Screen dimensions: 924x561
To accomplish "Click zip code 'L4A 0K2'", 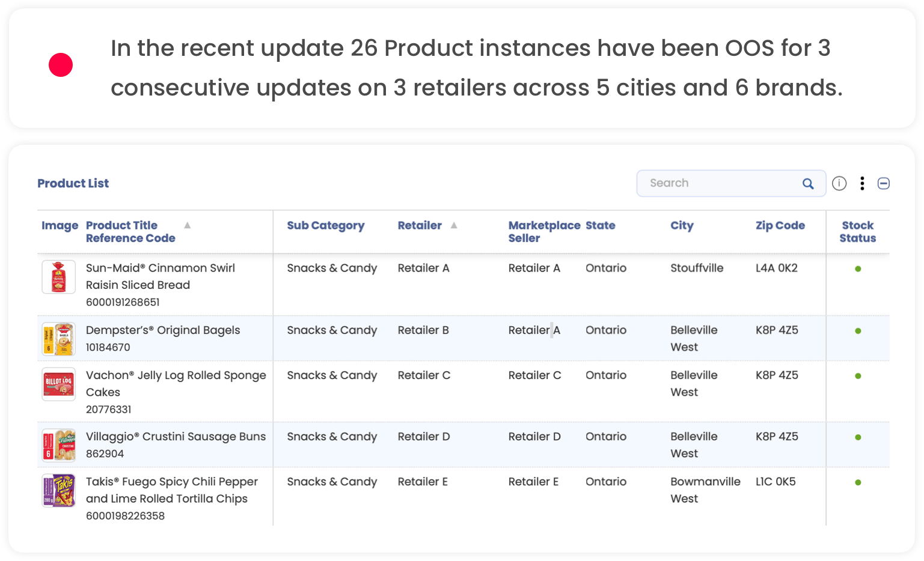I will click(777, 268).
